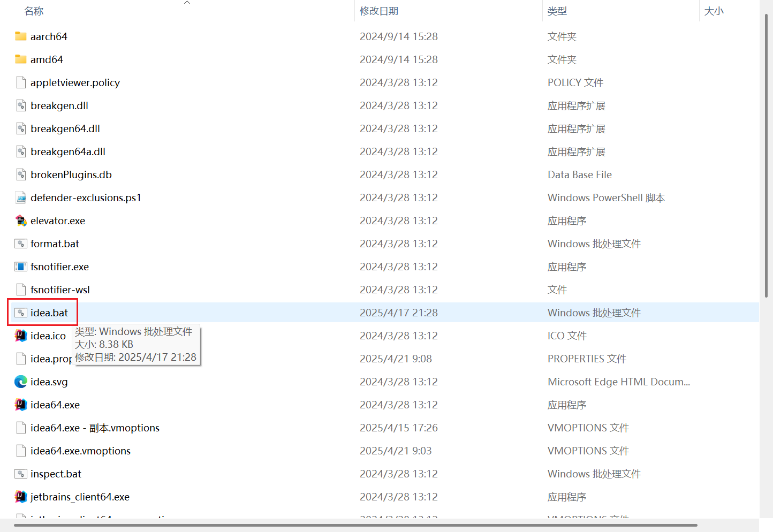This screenshot has height=532, width=773.
Task: Select the file name amd64
Action: pyautogui.click(x=47, y=59)
